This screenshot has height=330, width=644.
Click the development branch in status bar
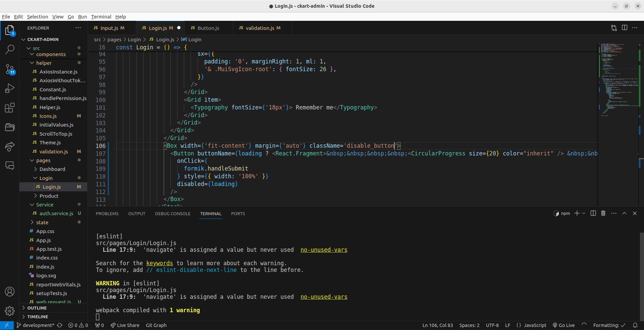[35, 325]
